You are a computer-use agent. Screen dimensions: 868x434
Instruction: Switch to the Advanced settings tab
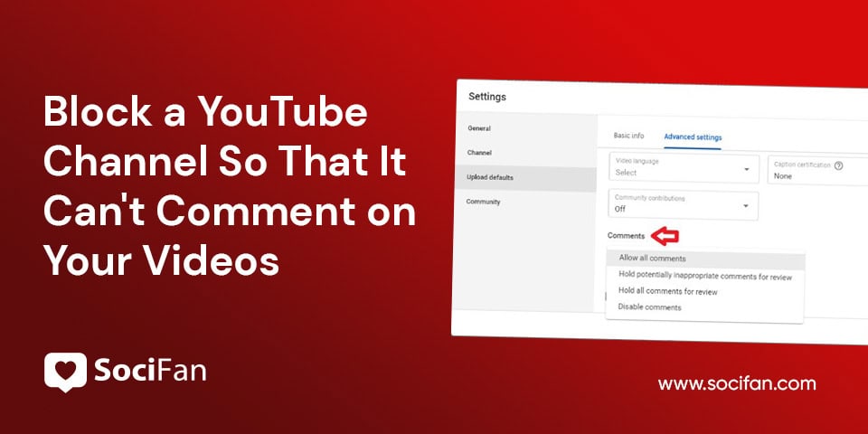[x=693, y=137]
